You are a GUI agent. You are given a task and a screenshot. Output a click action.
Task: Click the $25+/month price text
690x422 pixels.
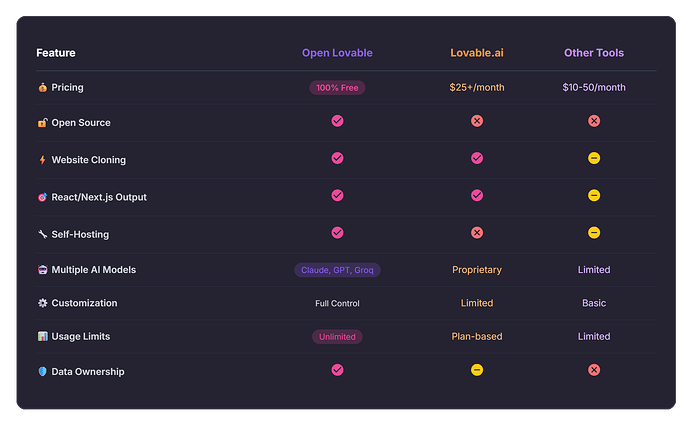477,88
